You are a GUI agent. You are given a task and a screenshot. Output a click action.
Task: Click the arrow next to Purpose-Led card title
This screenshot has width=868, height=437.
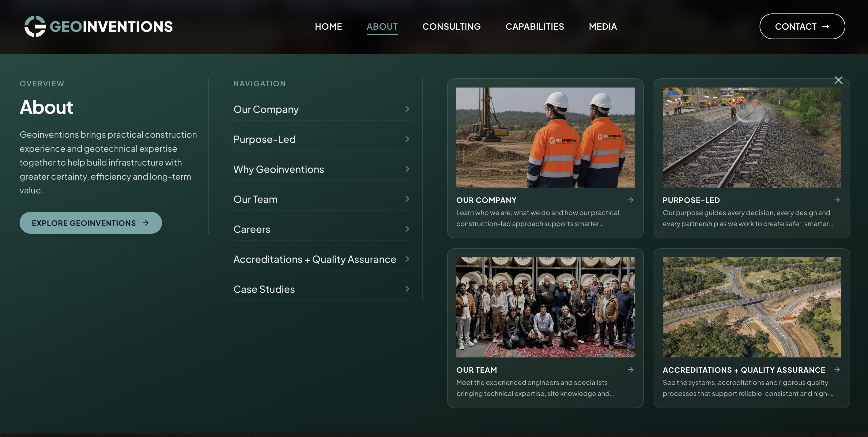pos(837,200)
